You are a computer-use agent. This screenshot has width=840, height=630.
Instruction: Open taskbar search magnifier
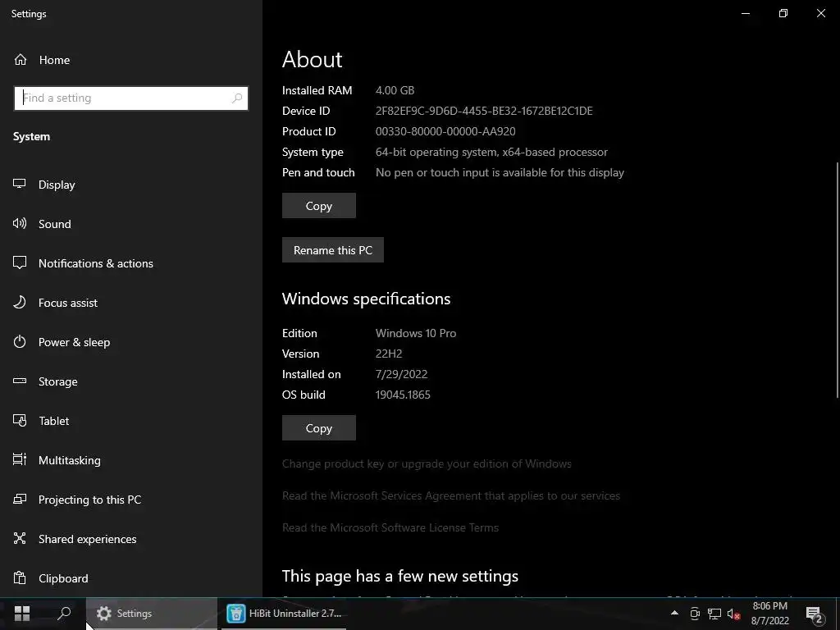pyautogui.click(x=64, y=614)
